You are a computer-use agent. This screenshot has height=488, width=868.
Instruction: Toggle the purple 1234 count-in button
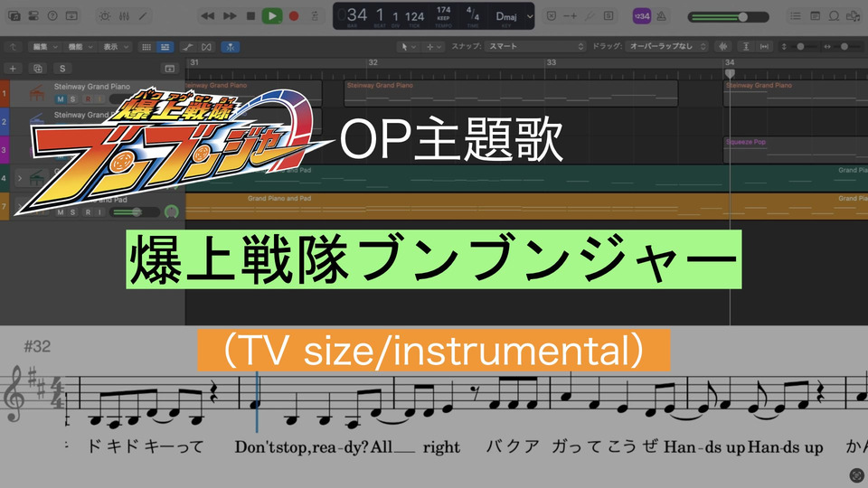pos(642,16)
